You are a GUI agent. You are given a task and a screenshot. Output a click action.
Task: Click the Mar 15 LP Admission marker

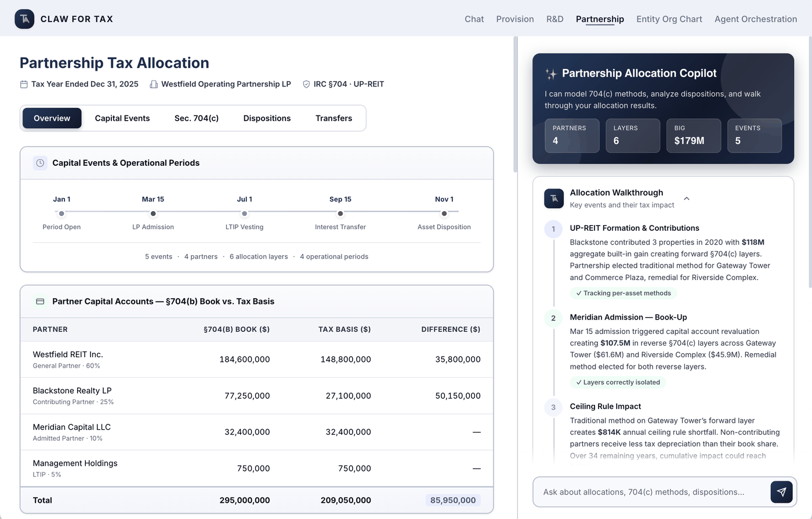[x=153, y=213]
